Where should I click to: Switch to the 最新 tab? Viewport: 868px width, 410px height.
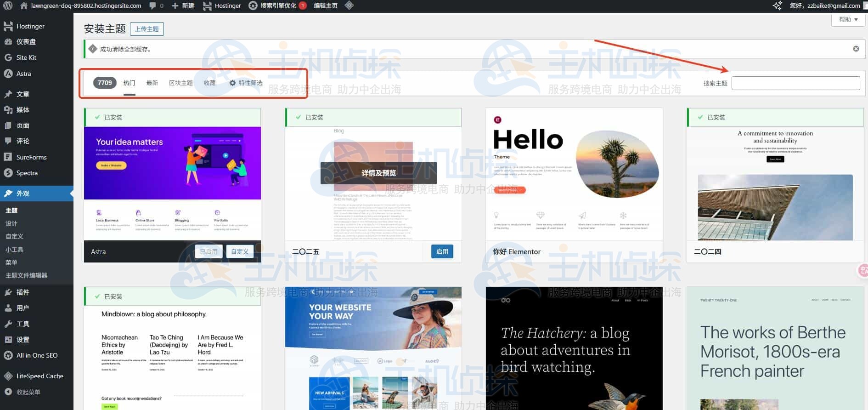coord(152,83)
